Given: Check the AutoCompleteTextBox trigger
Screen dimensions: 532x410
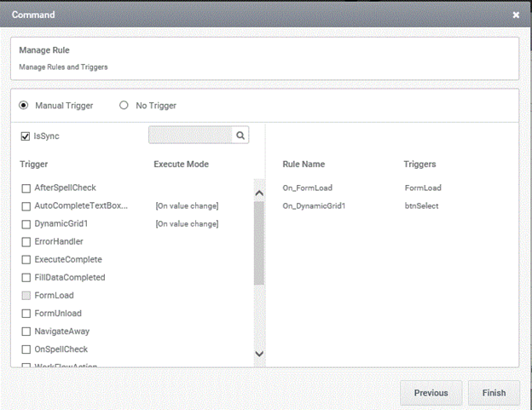Looking at the screenshot, I should tap(26, 206).
